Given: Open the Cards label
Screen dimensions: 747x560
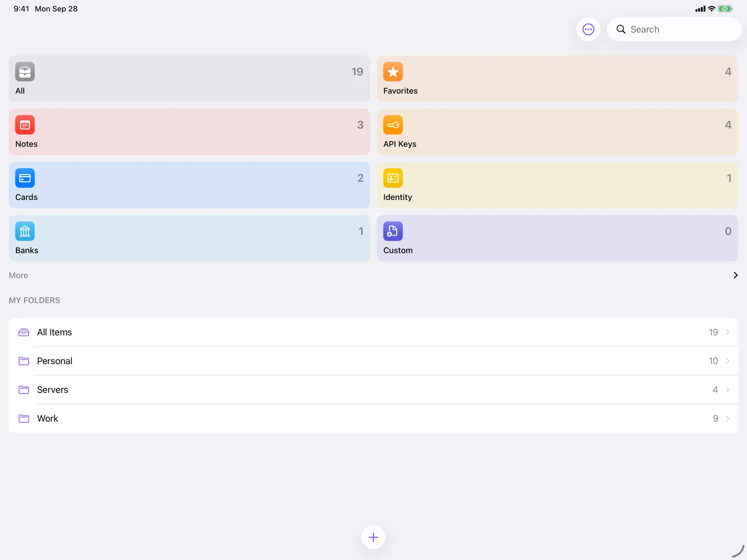Looking at the screenshot, I should (x=26, y=197).
